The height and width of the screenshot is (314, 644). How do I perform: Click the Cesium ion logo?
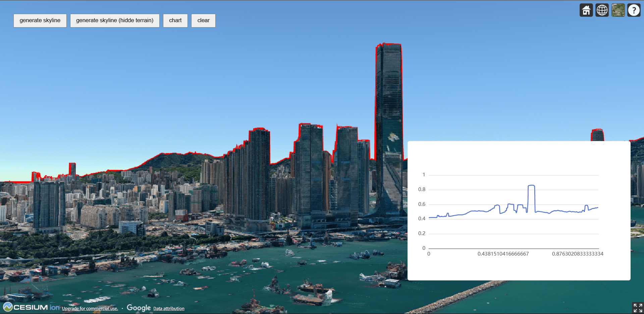(x=31, y=307)
